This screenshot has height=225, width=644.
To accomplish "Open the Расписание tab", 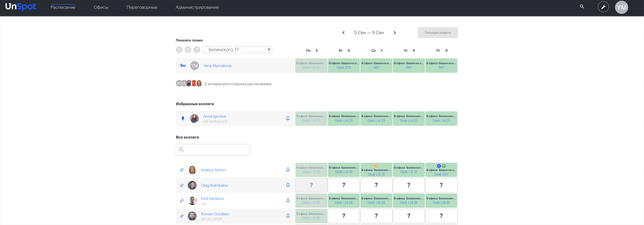I will point(63,7).
